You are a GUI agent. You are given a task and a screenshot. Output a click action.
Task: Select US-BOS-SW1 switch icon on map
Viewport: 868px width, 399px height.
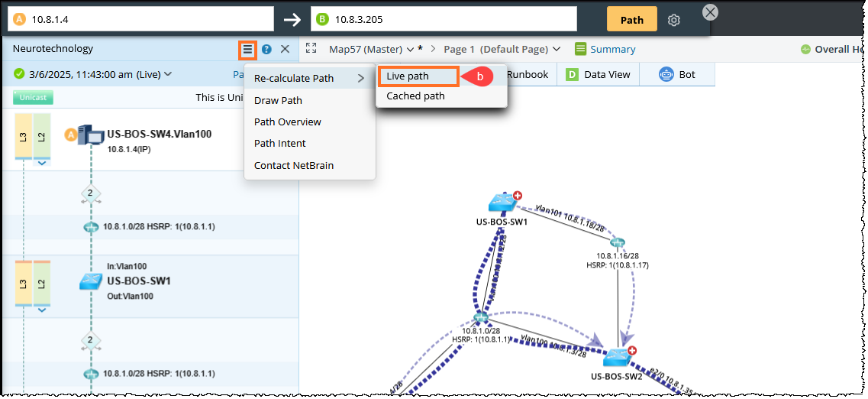tap(502, 203)
